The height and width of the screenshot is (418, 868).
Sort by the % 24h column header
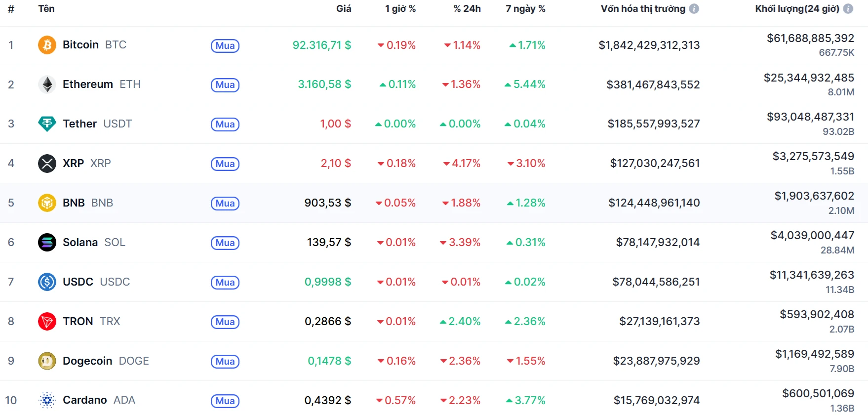pyautogui.click(x=467, y=9)
